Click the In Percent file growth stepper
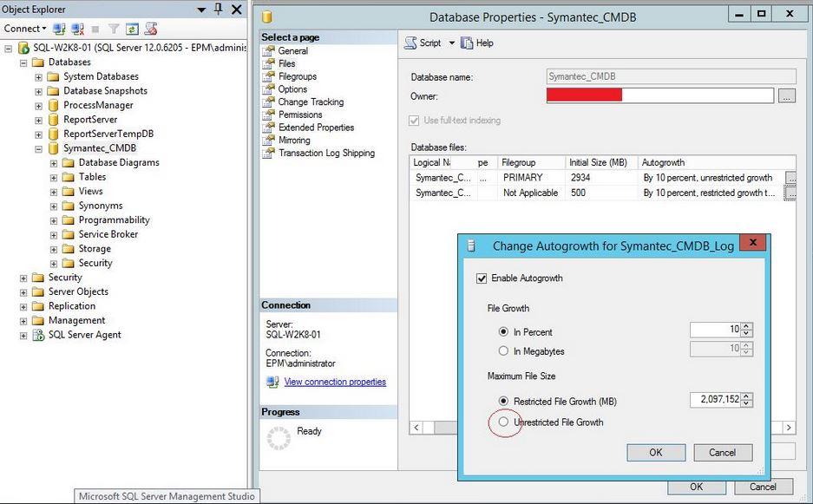The height and width of the screenshot is (504, 813). pos(747,330)
